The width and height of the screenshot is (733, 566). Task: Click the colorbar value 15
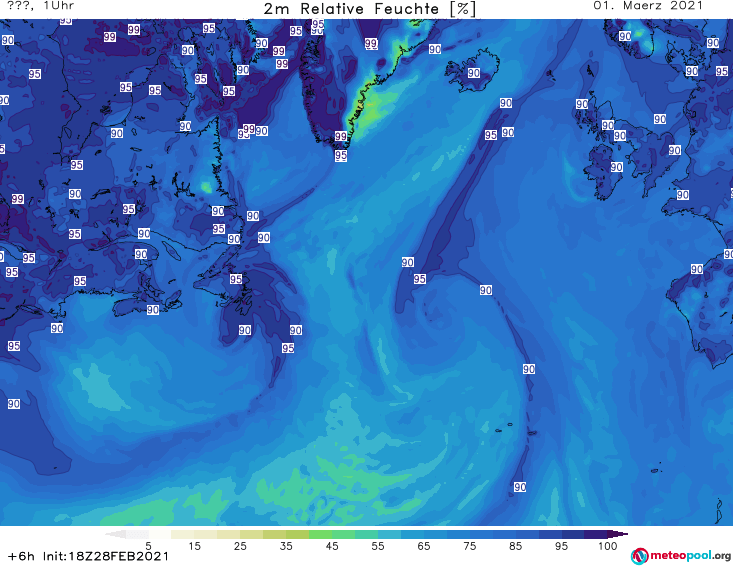tap(194, 546)
